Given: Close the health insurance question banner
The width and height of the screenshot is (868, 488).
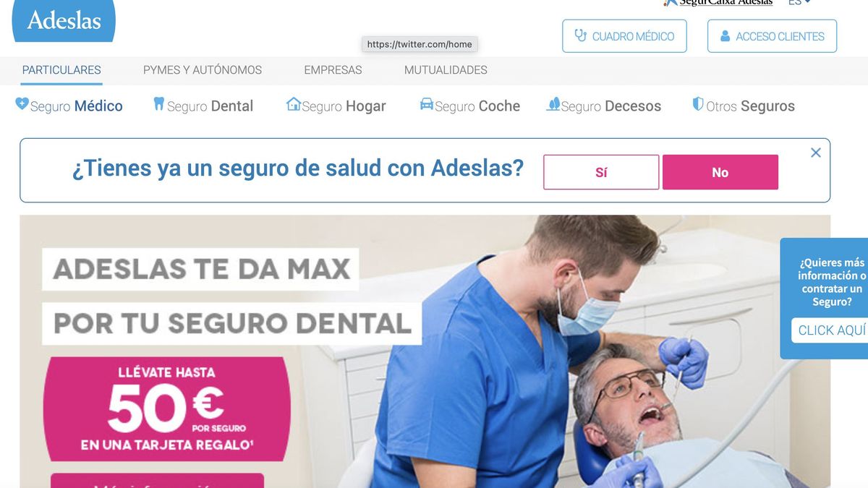Looking at the screenshot, I should (816, 153).
